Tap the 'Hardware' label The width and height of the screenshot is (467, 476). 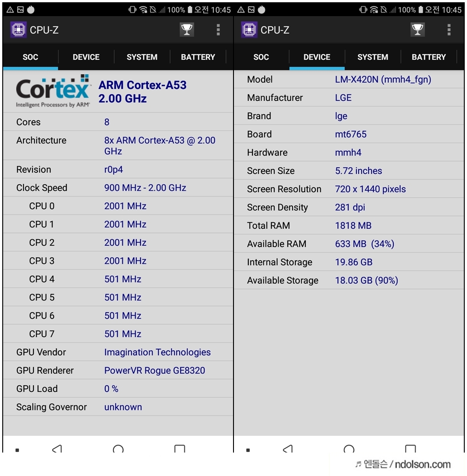click(x=267, y=153)
